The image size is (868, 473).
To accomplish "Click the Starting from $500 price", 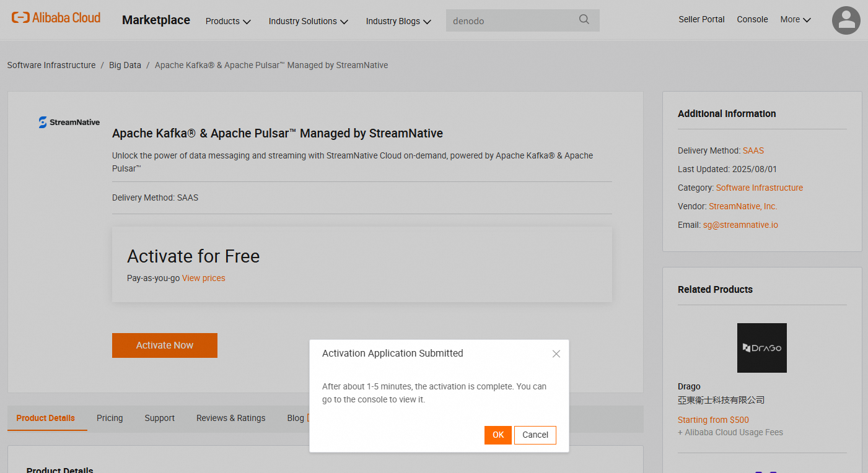I will point(713,420).
